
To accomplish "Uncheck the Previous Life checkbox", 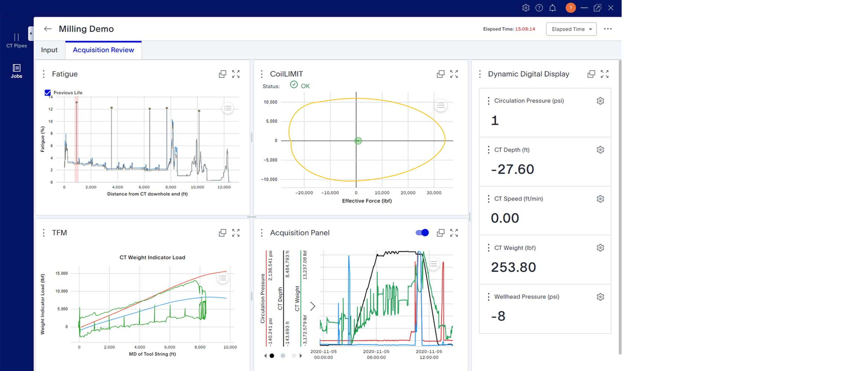I will [48, 93].
